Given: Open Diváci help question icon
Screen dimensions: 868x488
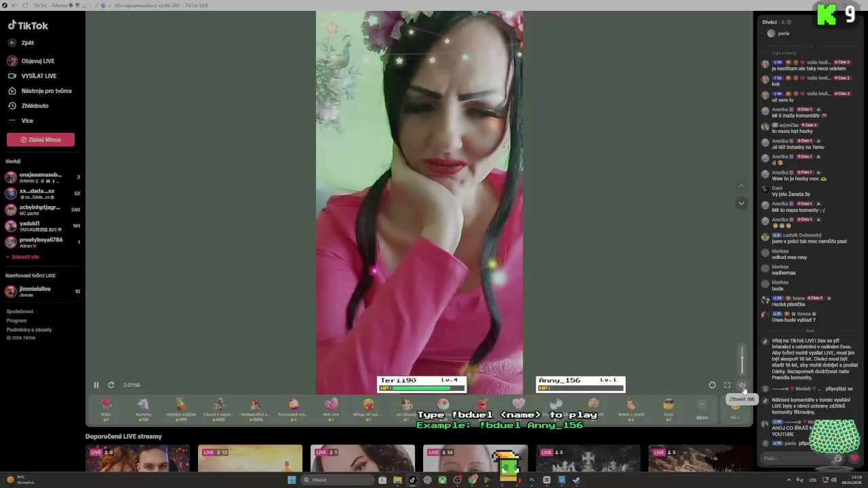Looking at the screenshot, I should [x=789, y=22].
